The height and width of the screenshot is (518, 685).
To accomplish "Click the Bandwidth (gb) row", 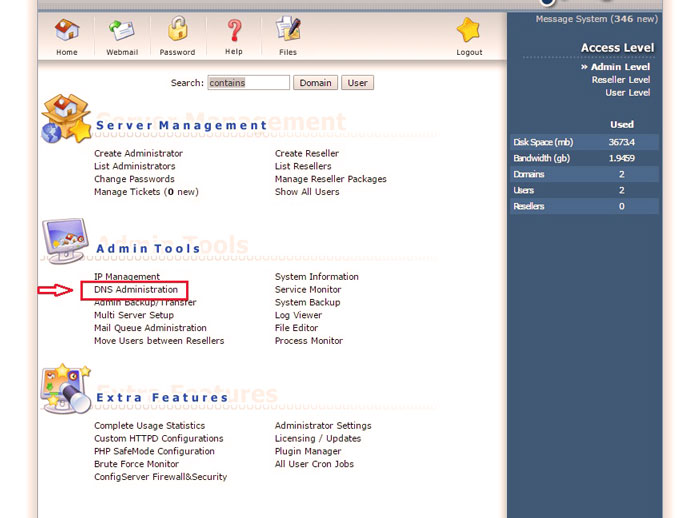I will (x=584, y=158).
